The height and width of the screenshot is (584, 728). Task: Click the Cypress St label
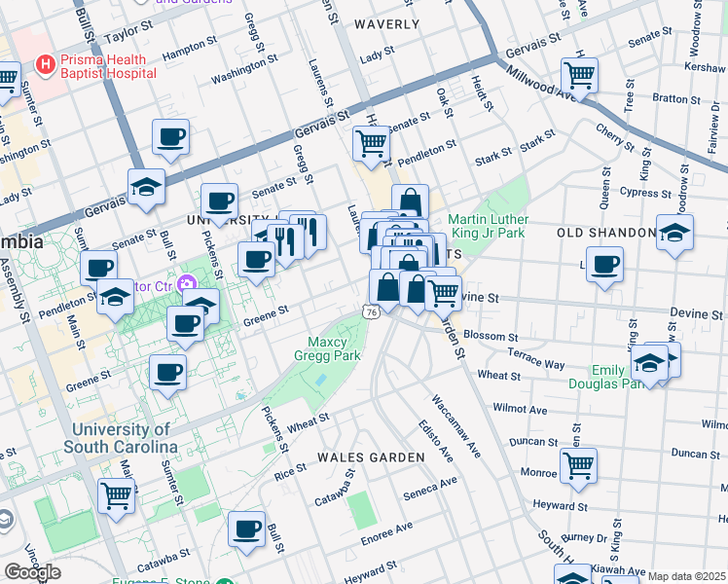click(x=645, y=192)
